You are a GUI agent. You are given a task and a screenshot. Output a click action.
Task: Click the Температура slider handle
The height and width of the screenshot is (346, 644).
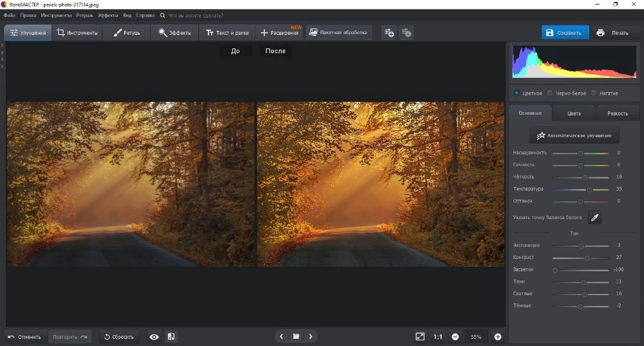(x=589, y=189)
